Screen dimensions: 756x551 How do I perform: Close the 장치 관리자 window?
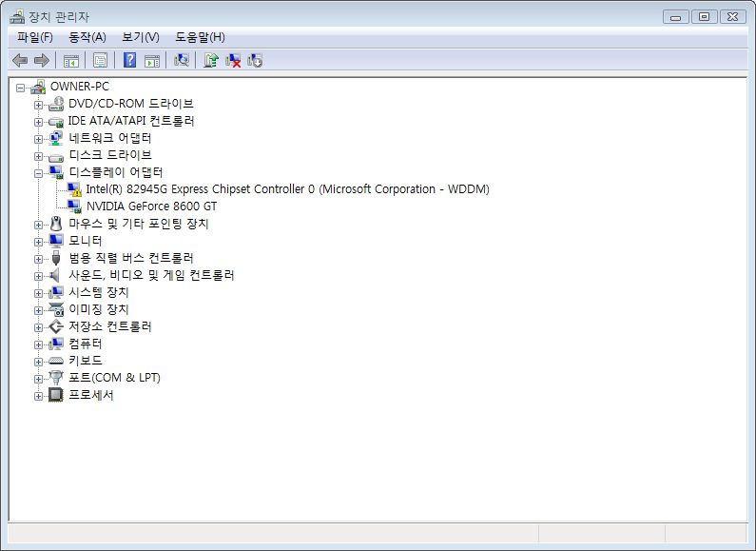point(732,17)
